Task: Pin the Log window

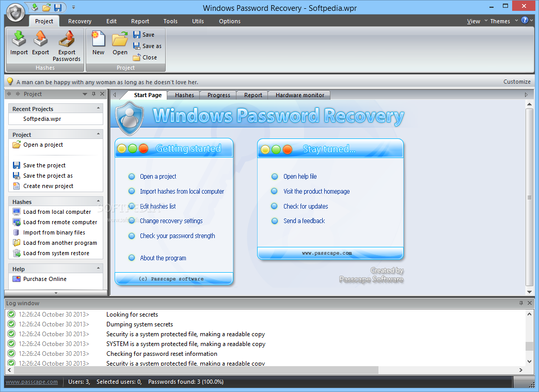Action: click(x=521, y=303)
